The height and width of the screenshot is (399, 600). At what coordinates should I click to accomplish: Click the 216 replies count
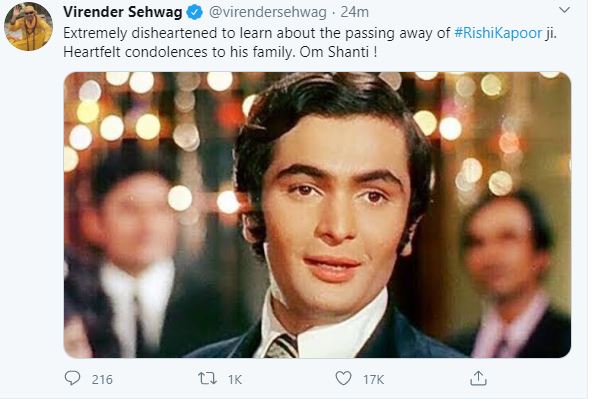pyautogui.click(x=102, y=379)
